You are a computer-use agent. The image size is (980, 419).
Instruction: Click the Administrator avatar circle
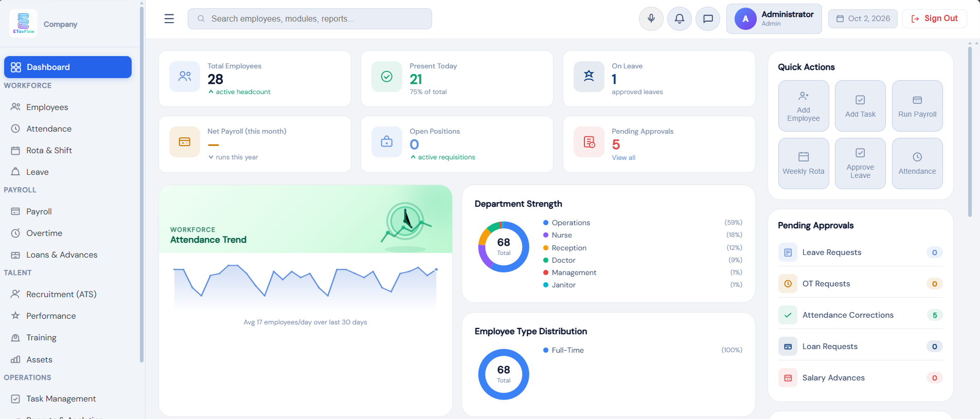(745, 19)
